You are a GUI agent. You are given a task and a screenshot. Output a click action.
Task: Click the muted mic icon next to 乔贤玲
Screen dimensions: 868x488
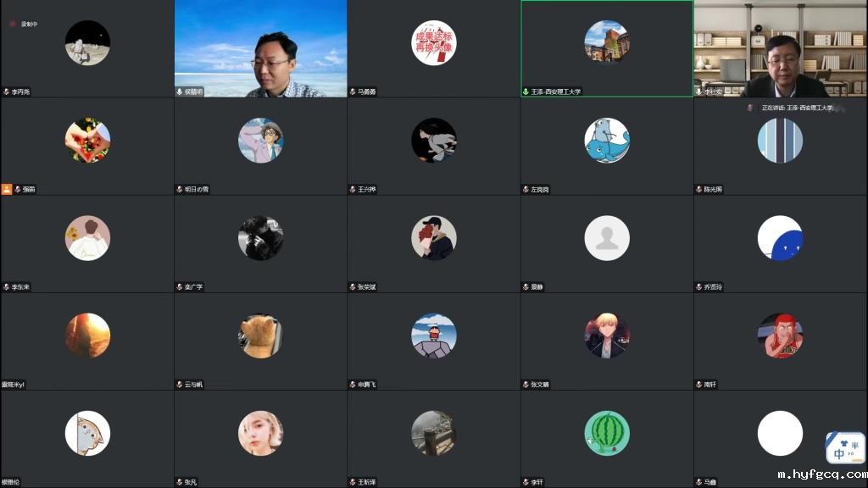699,287
